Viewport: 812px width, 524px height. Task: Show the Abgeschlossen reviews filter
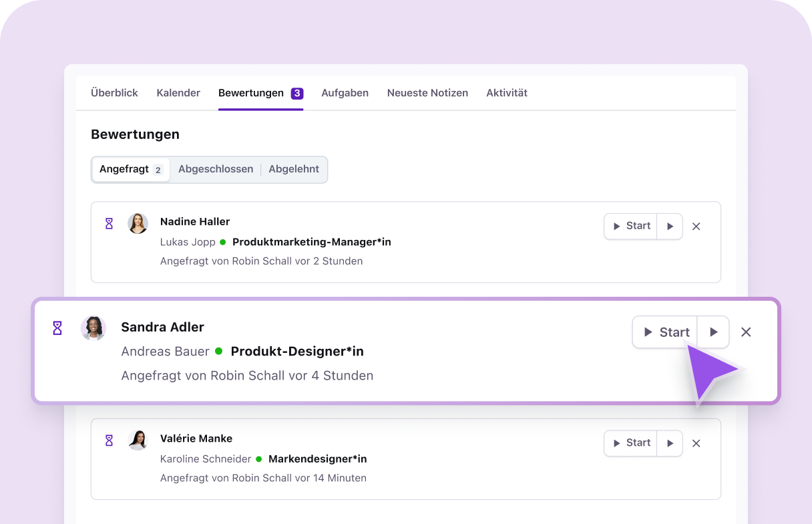(216, 169)
